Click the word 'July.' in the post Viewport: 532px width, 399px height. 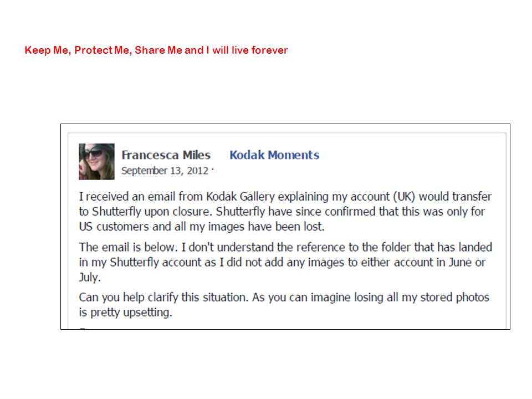click(90, 277)
